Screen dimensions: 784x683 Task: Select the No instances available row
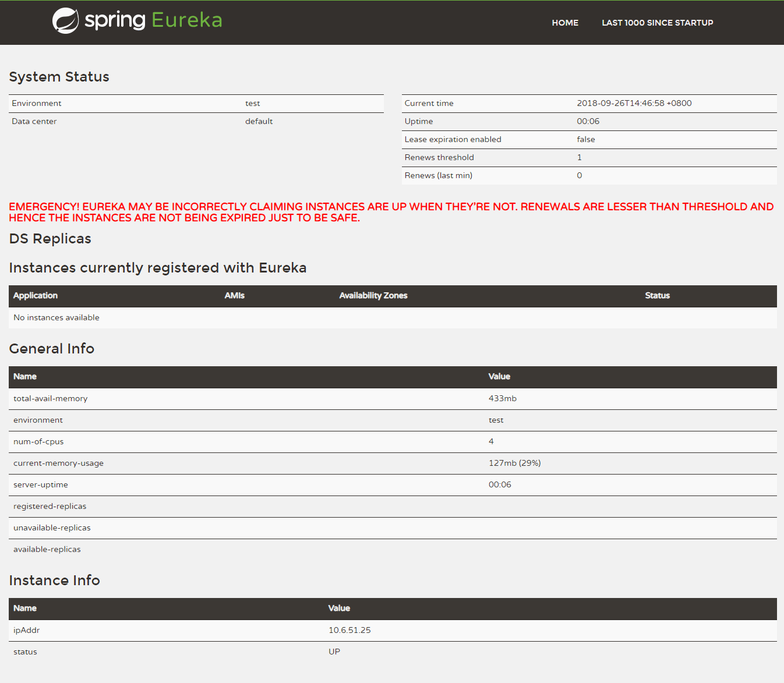click(x=393, y=318)
